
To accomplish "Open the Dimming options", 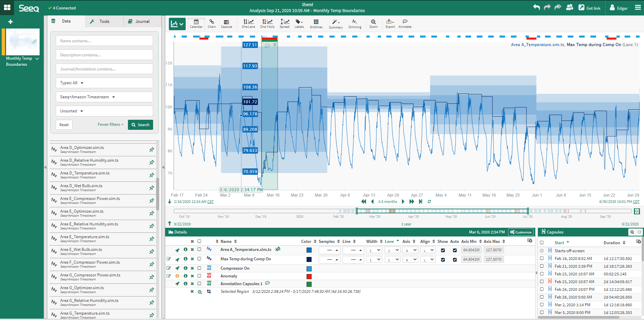I will pyautogui.click(x=355, y=23).
